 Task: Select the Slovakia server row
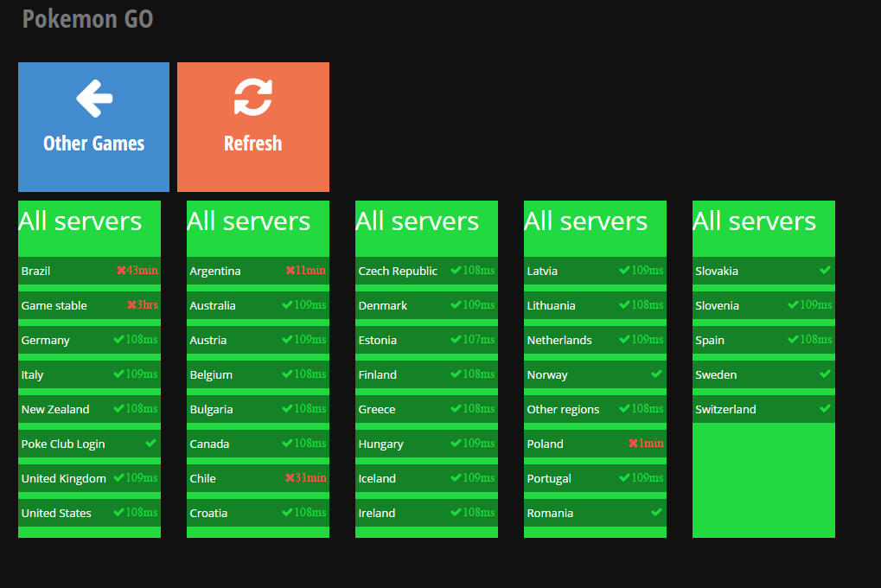tap(763, 271)
